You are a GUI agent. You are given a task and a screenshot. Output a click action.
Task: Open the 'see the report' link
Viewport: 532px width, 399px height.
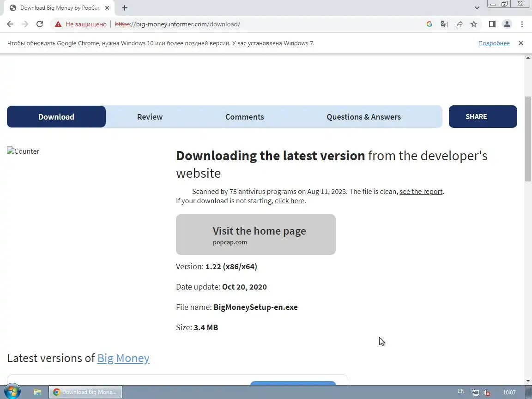click(421, 191)
